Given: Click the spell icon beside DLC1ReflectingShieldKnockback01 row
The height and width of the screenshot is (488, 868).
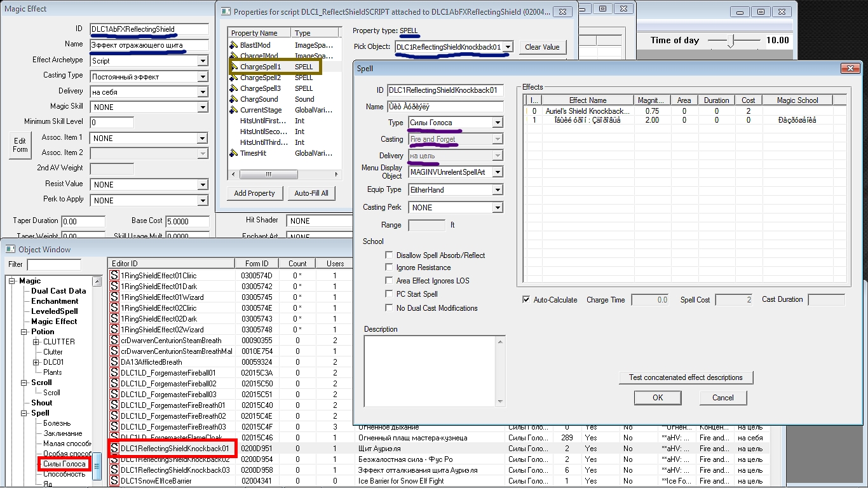Looking at the screenshot, I should (x=115, y=449).
